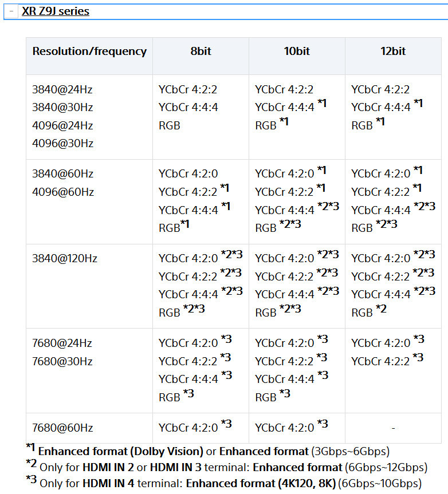This screenshot has height=494, width=448.
Task: Click the dash in the 7680@60Hz 12bit cell
Action: [x=393, y=428]
